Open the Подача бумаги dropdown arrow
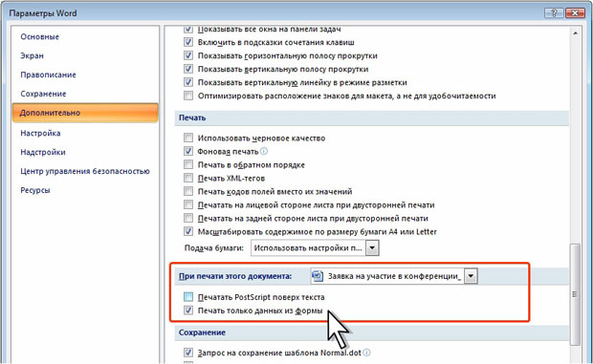Viewport: 593px width, 364px height. [372, 248]
